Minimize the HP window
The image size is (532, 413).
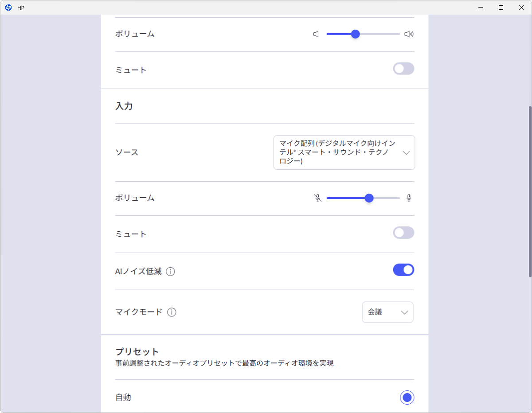481,8
